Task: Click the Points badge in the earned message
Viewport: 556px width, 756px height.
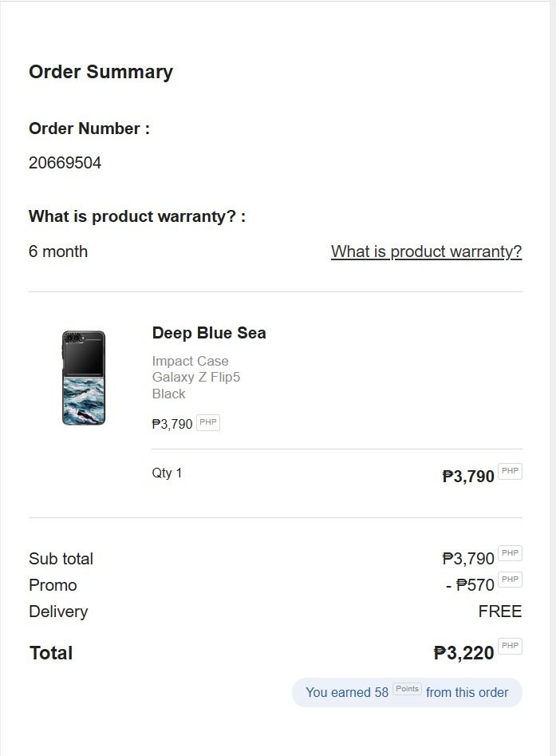Action: click(x=407, y=689)
